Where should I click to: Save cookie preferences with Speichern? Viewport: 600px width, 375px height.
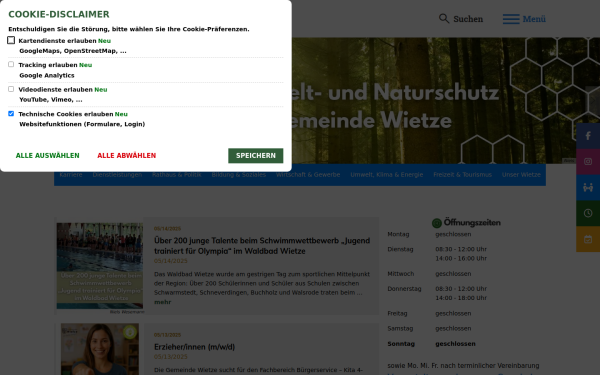click(256, 155)
